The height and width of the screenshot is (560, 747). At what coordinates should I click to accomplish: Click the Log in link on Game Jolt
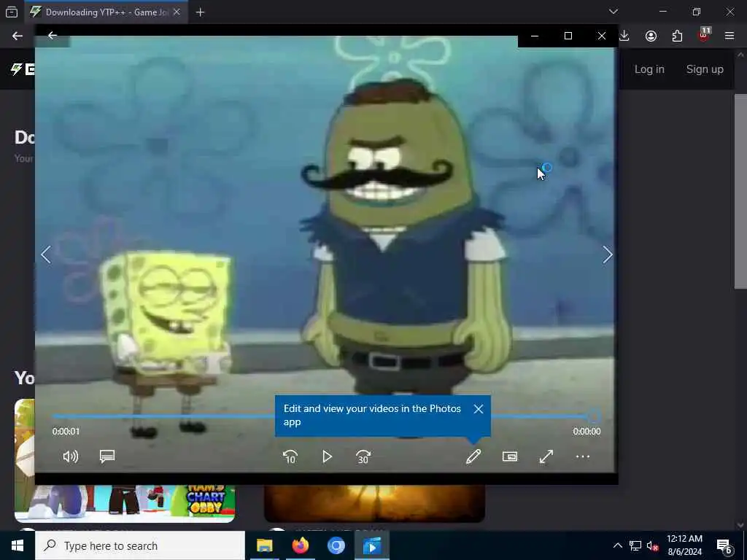[x=649, y=69]
